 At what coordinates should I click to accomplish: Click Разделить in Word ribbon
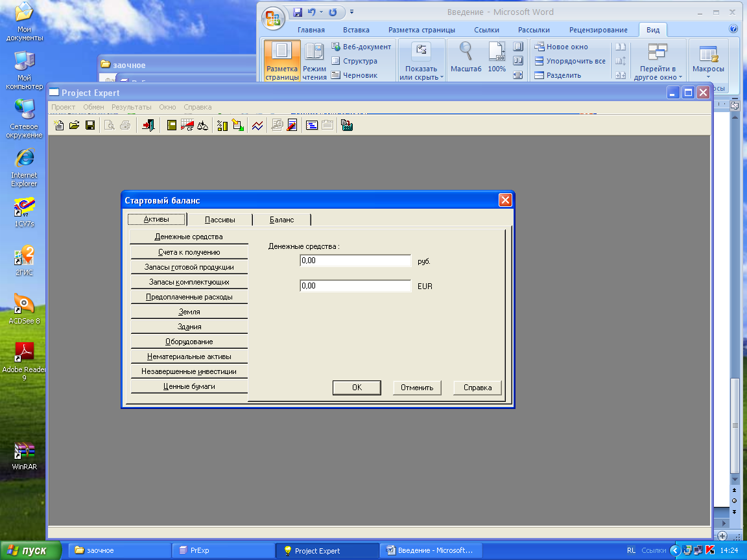(558, 75)
